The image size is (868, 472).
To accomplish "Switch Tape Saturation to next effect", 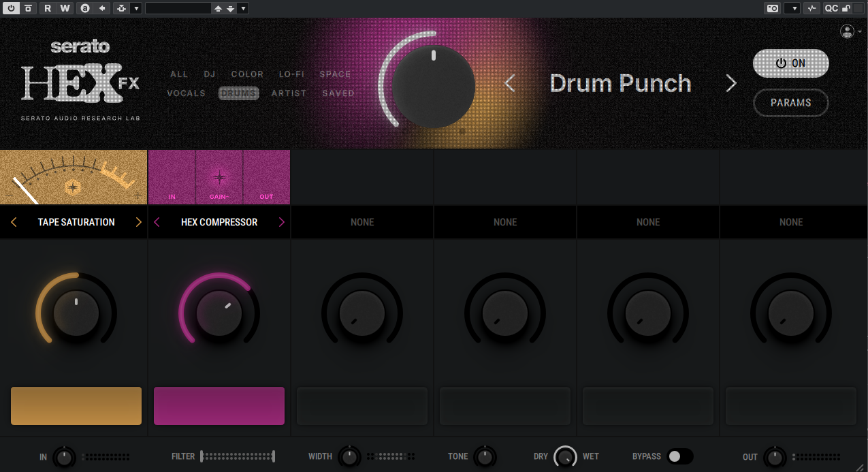I will [x=139, y=222].
